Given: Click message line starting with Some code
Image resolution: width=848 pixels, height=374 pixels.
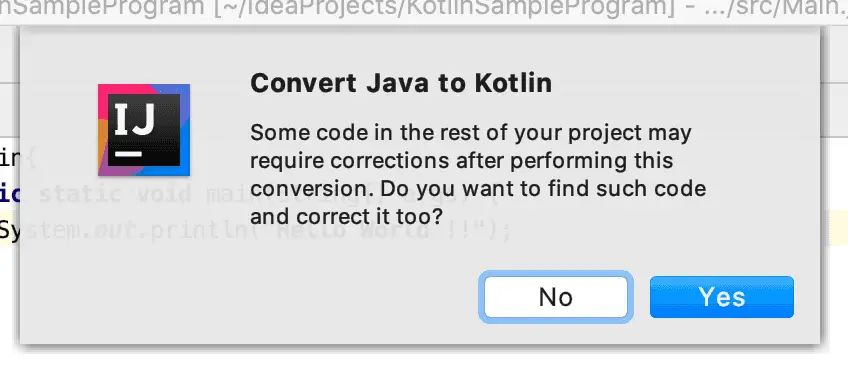Looking at the screenshot, I should pyautogui.click(x=471, y=133).
